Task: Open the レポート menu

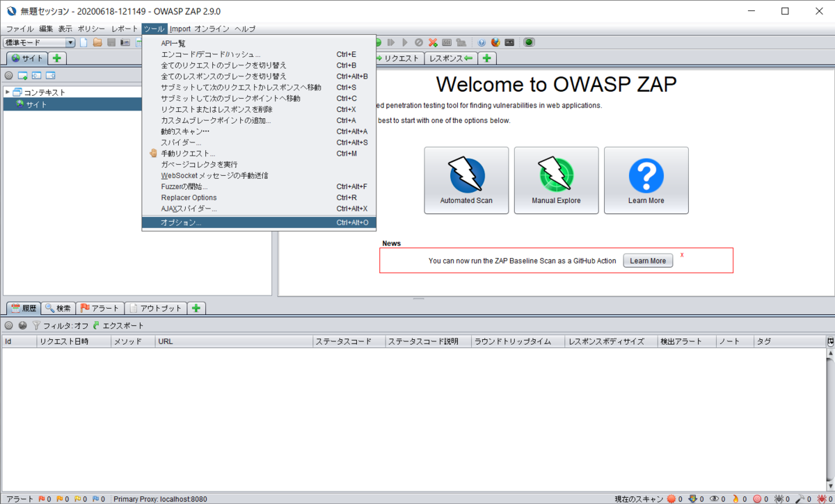Action: coord(125,29)
